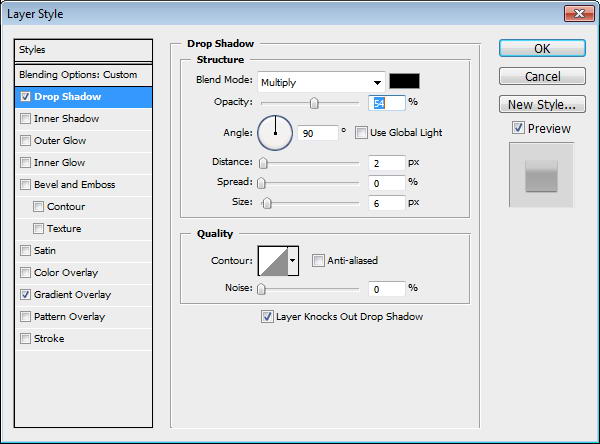Click the contour curve thumbnail
This screenshot has height=444, width=600.
pyautogui.click(x=273, y=261)
